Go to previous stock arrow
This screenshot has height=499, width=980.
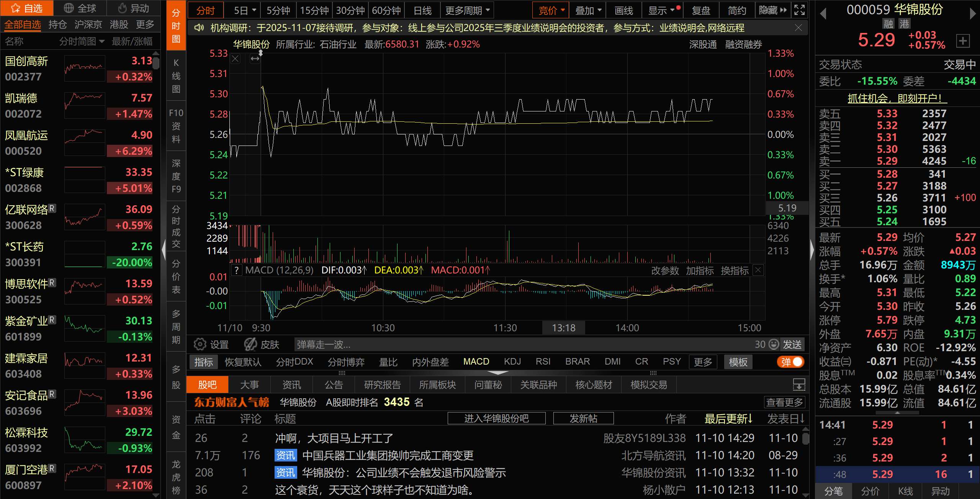point(823,14)
